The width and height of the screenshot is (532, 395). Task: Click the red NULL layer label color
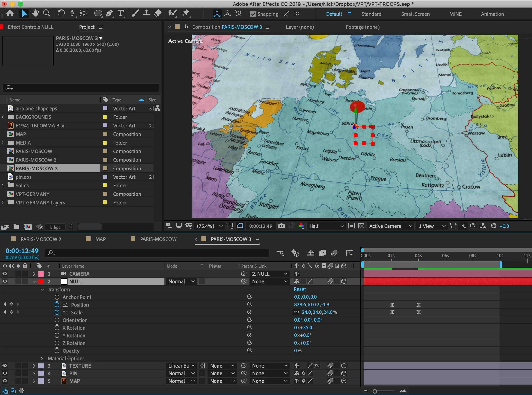[41, 281]
